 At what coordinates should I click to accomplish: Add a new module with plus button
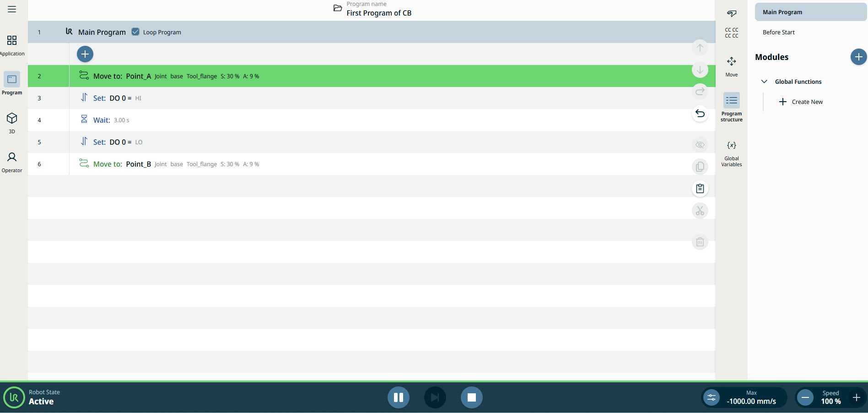click(858, 57)
